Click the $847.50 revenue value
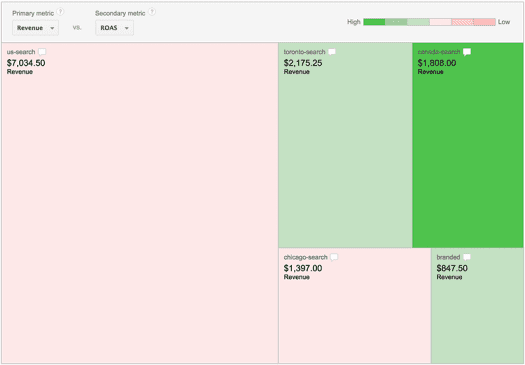The width and height of the screenshot is (525, 365). pyautogui.click(x=452, y=268)
